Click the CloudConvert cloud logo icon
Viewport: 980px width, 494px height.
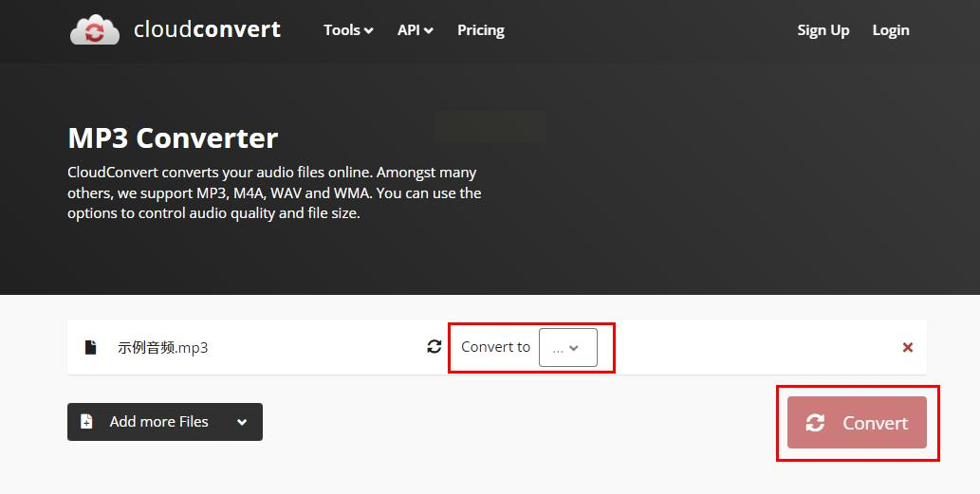pos(94,30)
